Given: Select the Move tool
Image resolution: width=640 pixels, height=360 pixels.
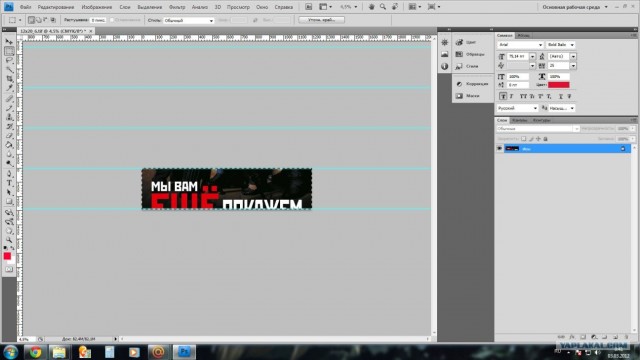Looking at the screenshot, I should (9, 42).
